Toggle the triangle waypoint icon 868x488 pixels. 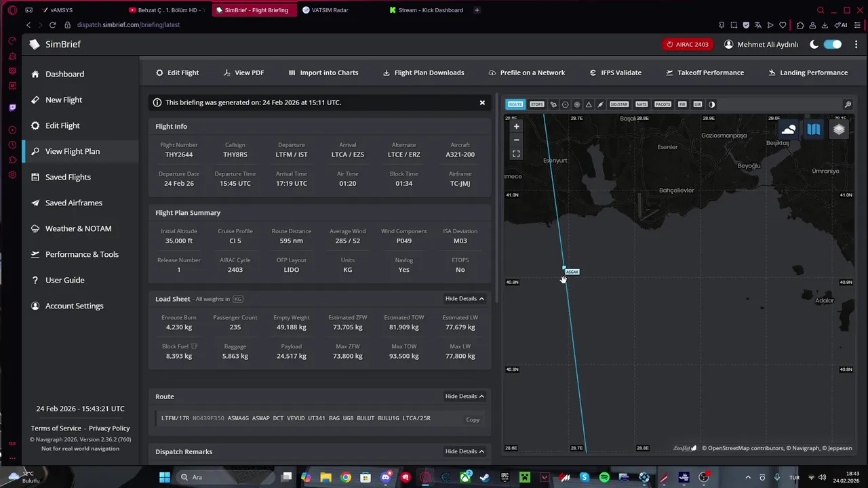pos(589,104)
